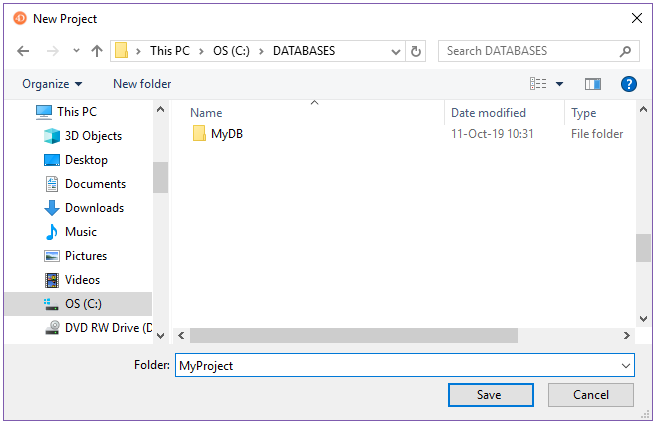The width and height of the screenshot is (657, 425).
Task: Expand the view options dropdown arrow
Action: (x=559, y=84)
